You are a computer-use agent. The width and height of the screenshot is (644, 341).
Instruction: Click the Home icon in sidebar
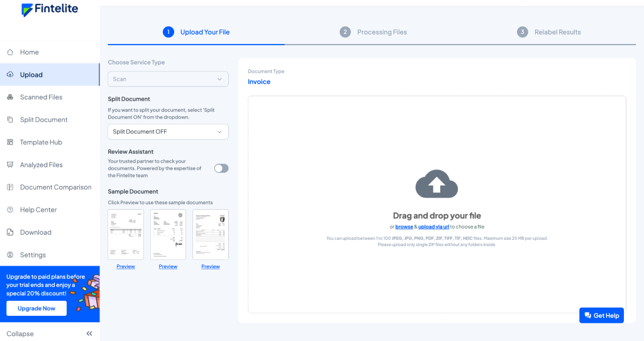(10, 52)
